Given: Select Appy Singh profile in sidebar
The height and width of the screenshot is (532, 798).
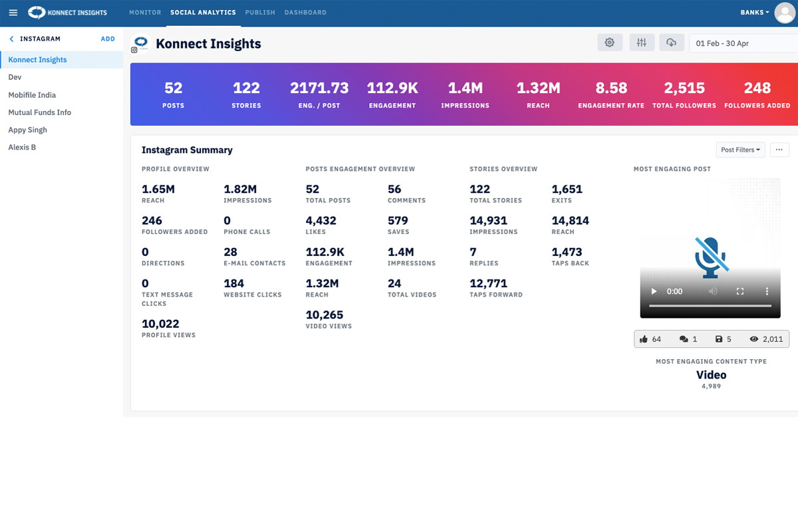Looking at the screenshot, I should 61,130.
